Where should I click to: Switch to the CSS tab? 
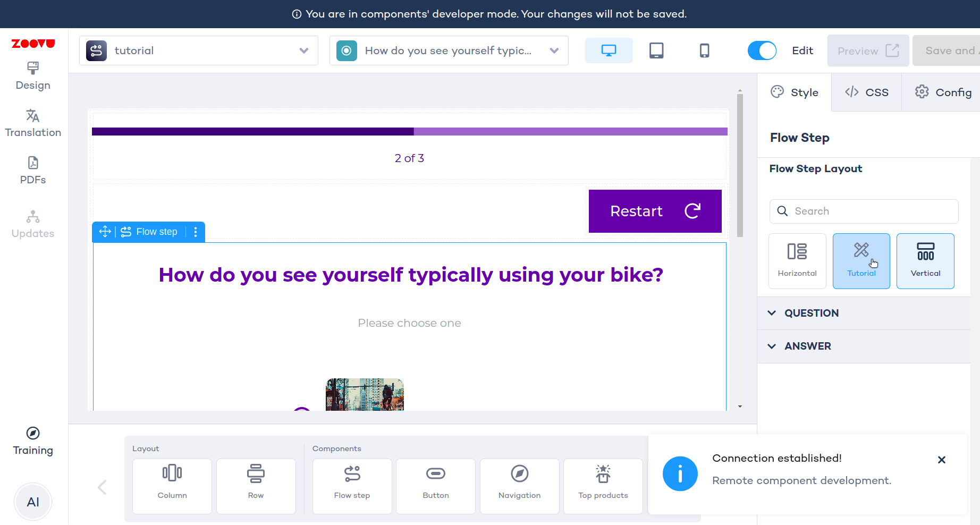(x=866, y=92)
